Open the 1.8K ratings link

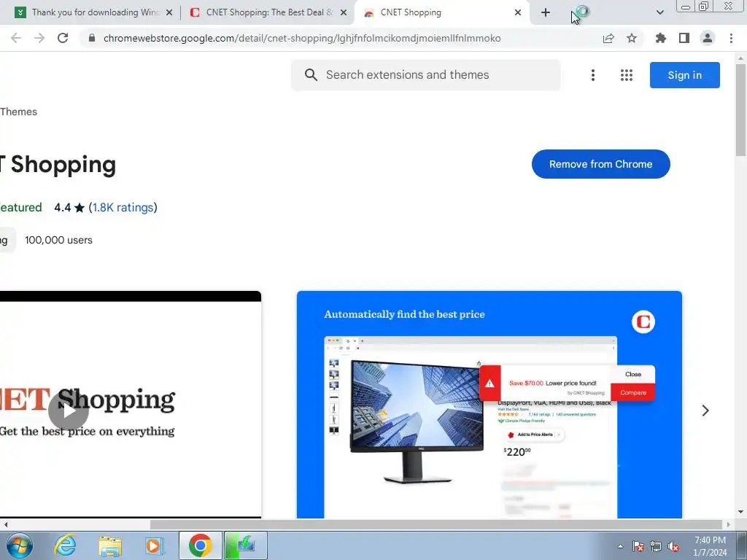click(x=123, y=207)
